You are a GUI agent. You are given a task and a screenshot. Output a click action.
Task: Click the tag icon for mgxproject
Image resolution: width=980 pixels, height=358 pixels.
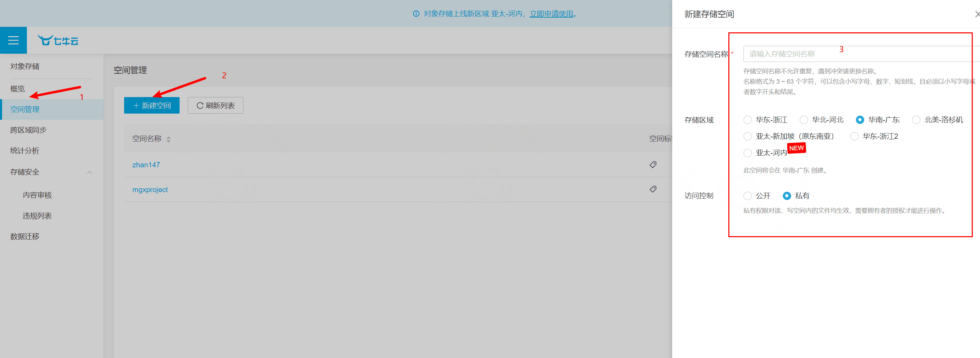click(653, 189)
